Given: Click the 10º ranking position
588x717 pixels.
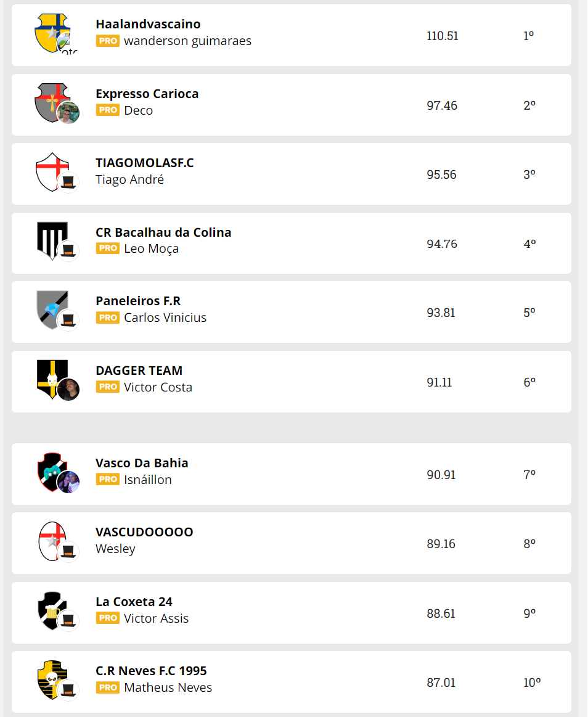Looking at the screenshot, I should coord(531,682).
